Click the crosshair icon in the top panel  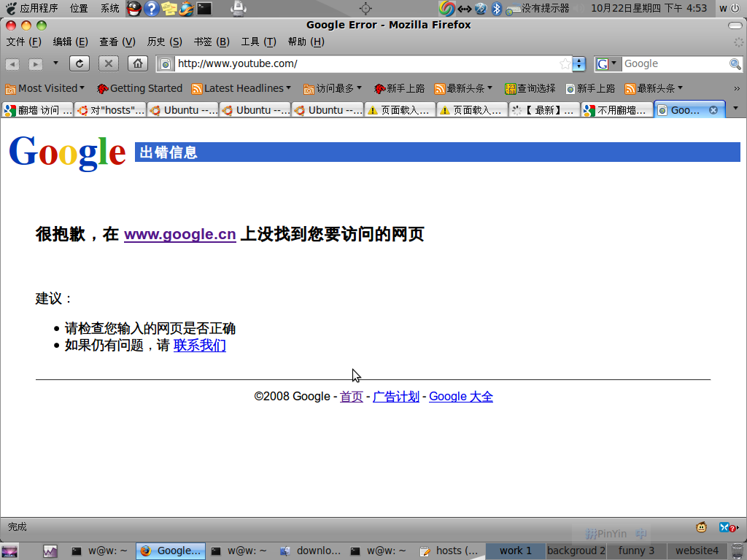tap(365, 8)
